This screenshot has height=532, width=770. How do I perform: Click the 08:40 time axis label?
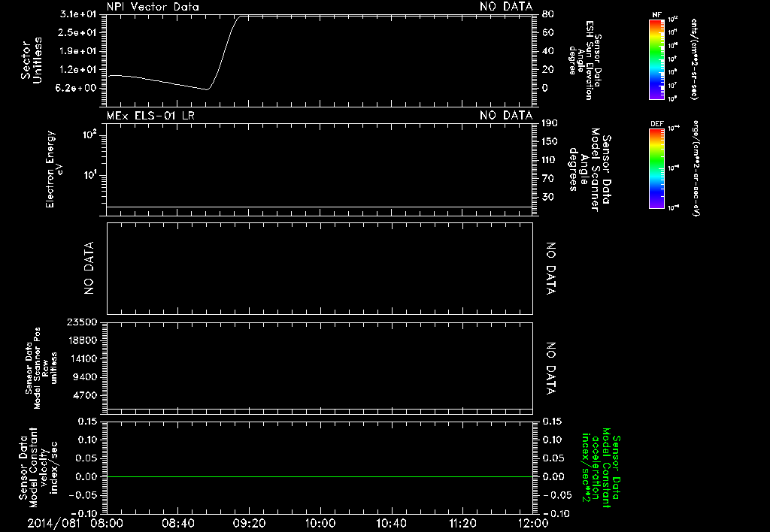click(x=178, y=523)
